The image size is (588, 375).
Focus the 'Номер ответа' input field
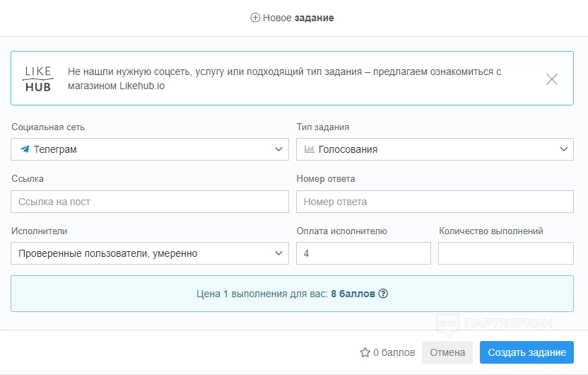435,202
